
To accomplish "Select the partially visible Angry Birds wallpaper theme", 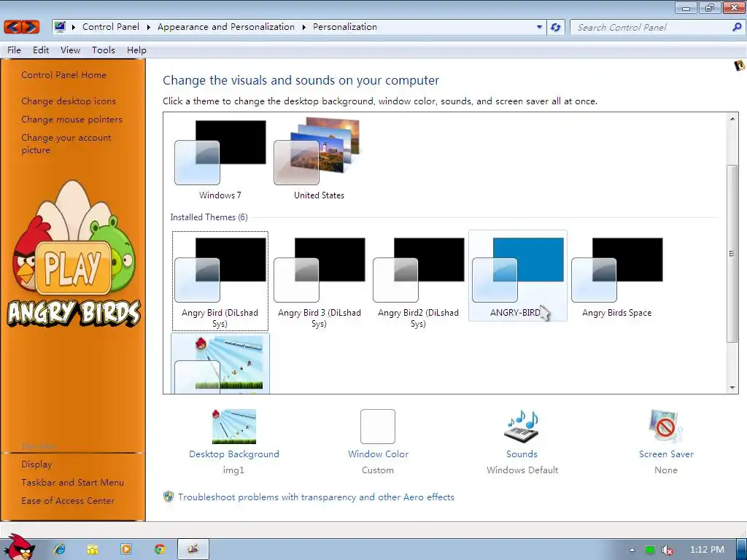I will point(220,363).
